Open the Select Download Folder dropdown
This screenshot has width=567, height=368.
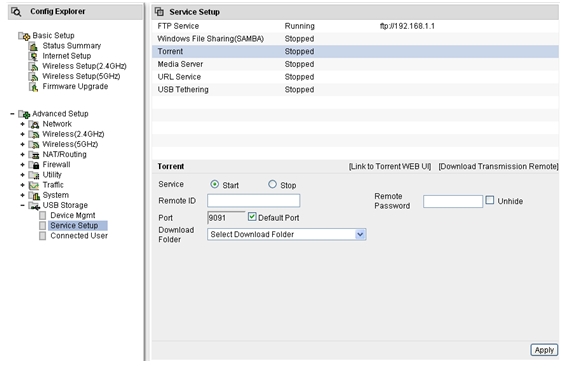coord(287,234)
